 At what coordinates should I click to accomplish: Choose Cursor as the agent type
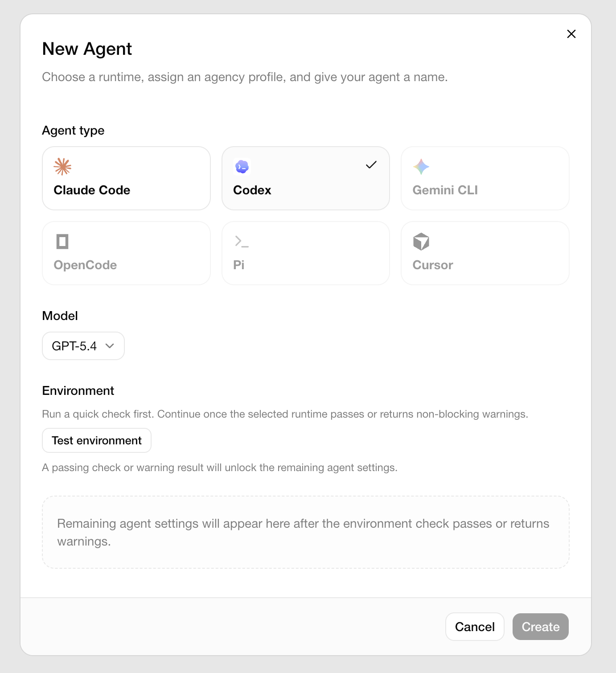(485, 253)
